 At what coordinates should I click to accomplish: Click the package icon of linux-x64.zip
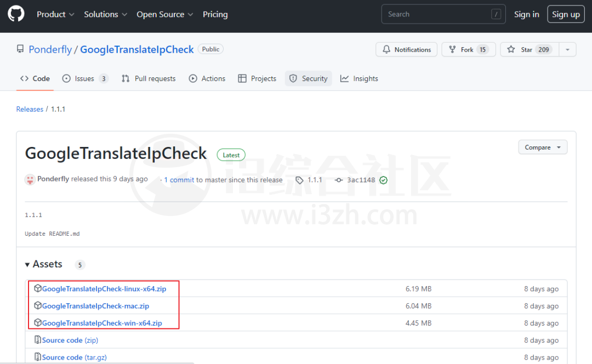[x=38, y=288]
